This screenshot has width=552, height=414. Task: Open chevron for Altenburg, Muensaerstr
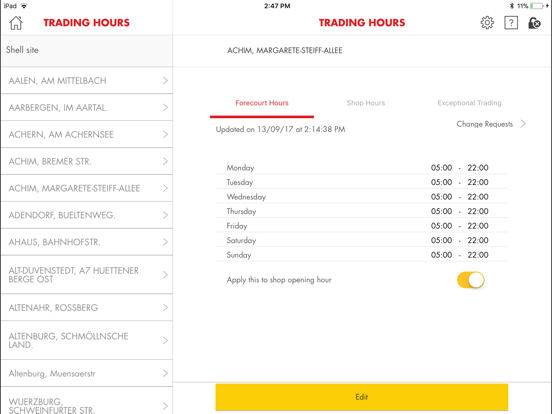[x=165, y=374]
